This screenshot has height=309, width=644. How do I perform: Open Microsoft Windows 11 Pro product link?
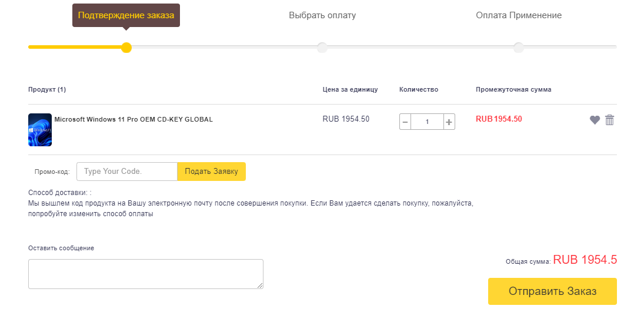tap(134, 119)
